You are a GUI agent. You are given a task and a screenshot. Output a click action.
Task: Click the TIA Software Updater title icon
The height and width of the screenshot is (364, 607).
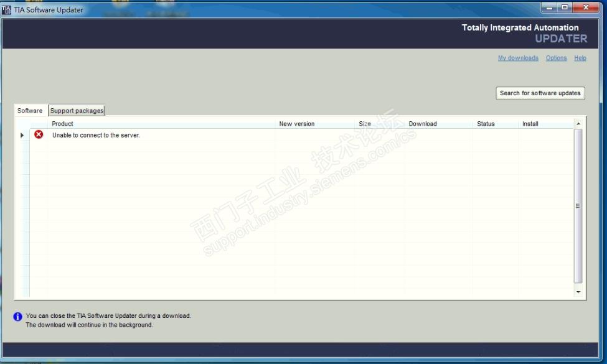6,10
